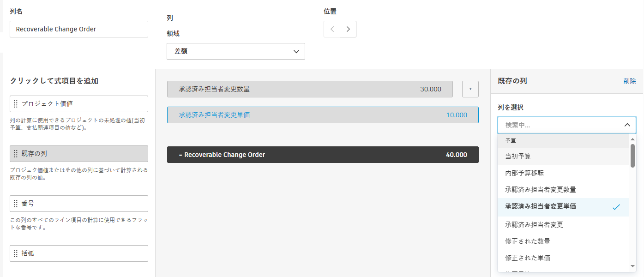This screenshot has width=644, height=277.
Task: Click the previous position arrow button
Action: pos(332,29)
